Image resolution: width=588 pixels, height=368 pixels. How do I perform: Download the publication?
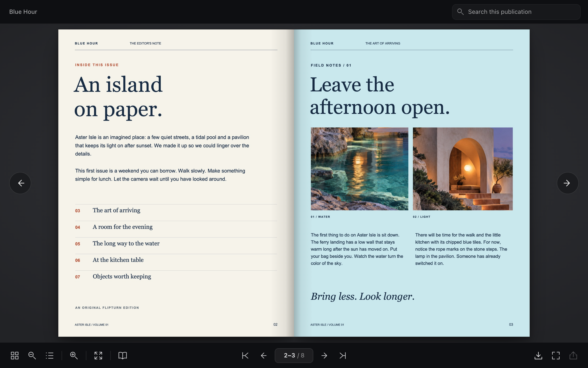(538, 355)
